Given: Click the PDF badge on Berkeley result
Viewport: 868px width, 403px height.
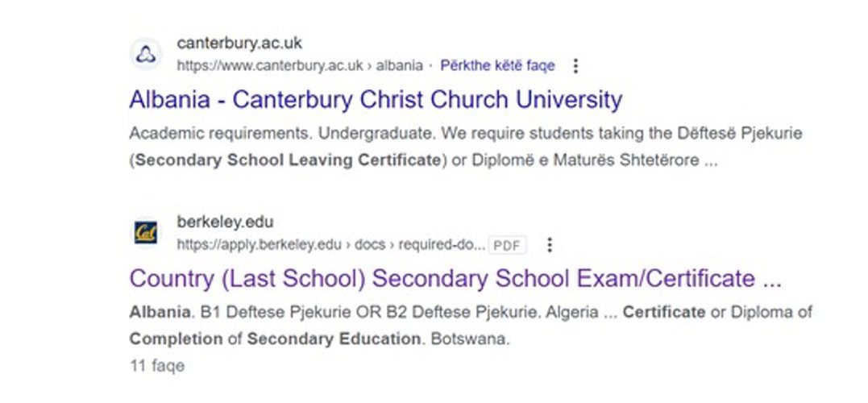Looking at the screenshot, I should pos(507,245).
